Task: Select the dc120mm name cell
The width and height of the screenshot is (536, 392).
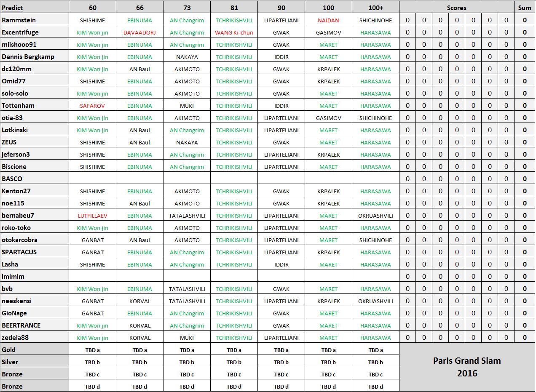Action: point(35,69)
